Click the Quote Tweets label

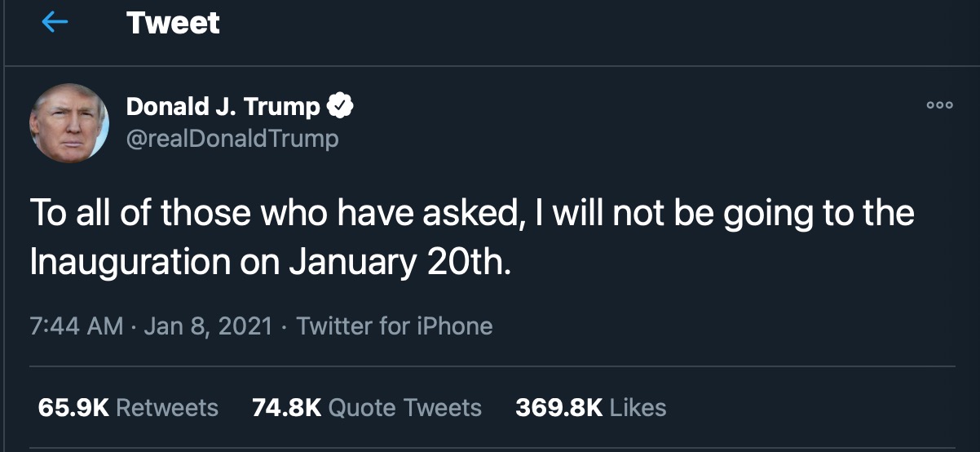click(405, 407)
